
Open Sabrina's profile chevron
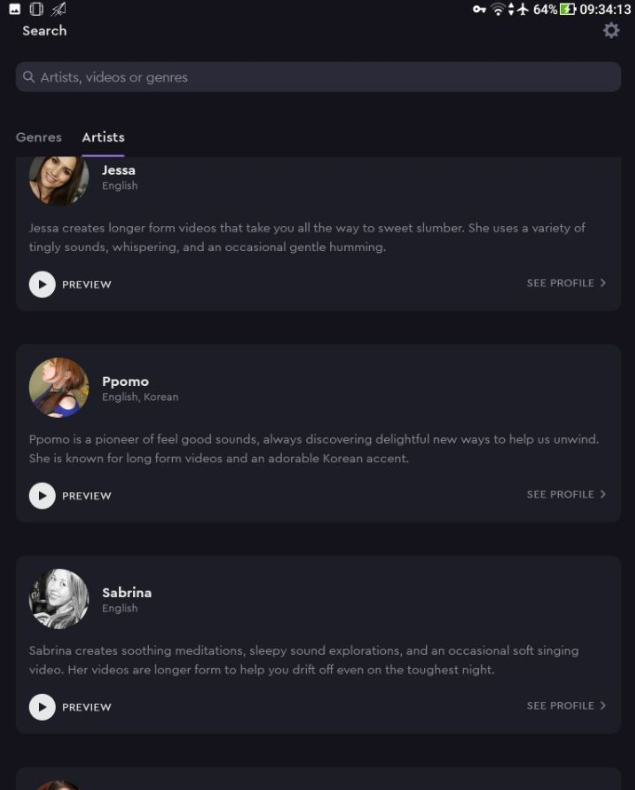click(x=603, y=705)
